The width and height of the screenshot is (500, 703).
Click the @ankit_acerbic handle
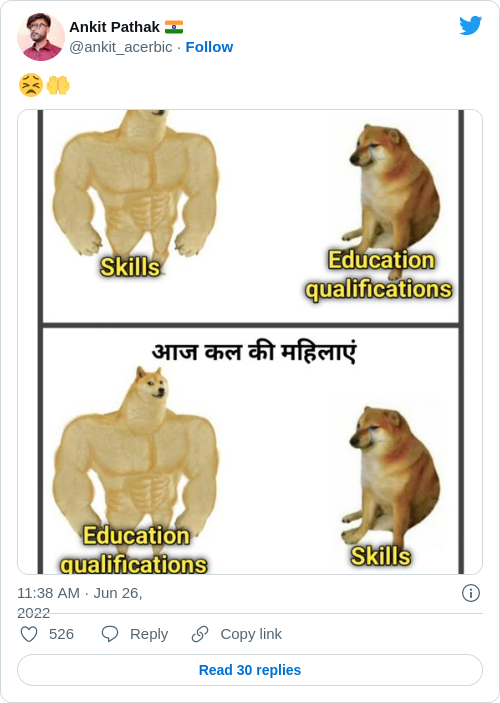click(x=121, y=47)
